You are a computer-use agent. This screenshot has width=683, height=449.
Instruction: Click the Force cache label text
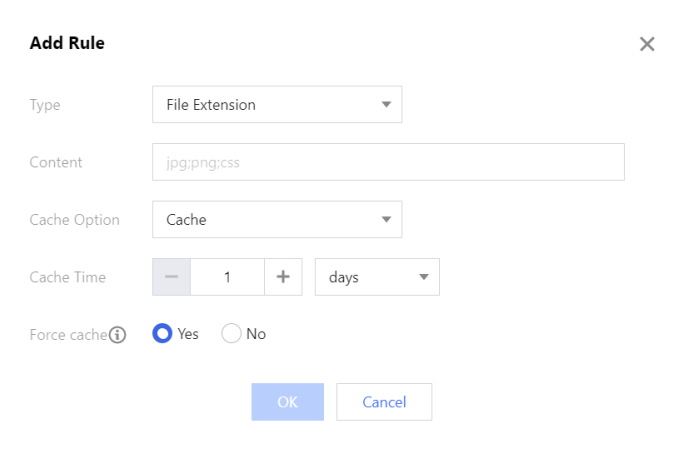tap(68, 335)
